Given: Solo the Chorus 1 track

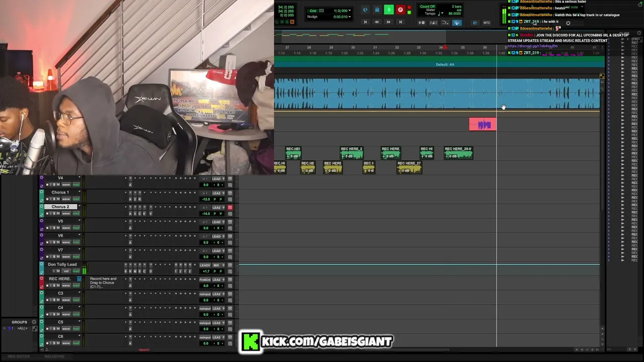Looking at the screenshot, I should tap(54, 199).
